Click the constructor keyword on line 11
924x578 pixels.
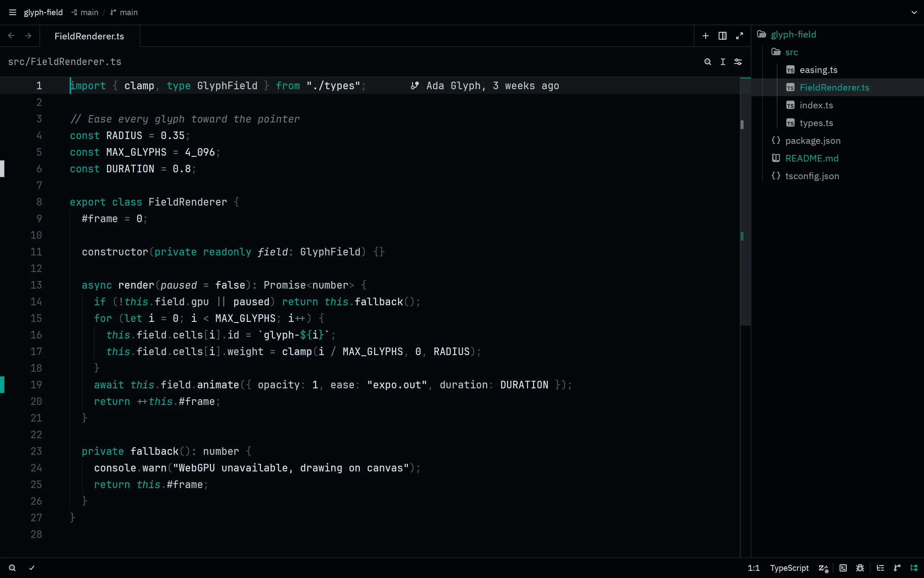click(115, 252)
